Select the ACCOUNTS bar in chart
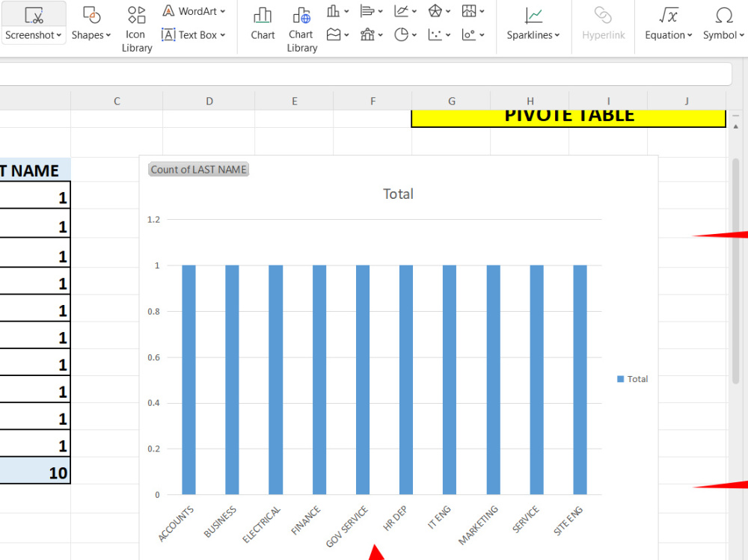 [188, 380]
